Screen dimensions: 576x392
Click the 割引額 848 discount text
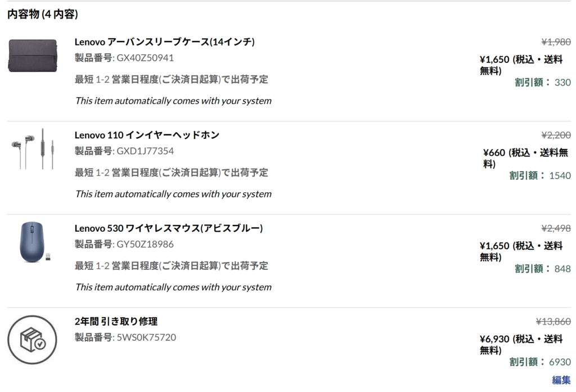(543, 269)
